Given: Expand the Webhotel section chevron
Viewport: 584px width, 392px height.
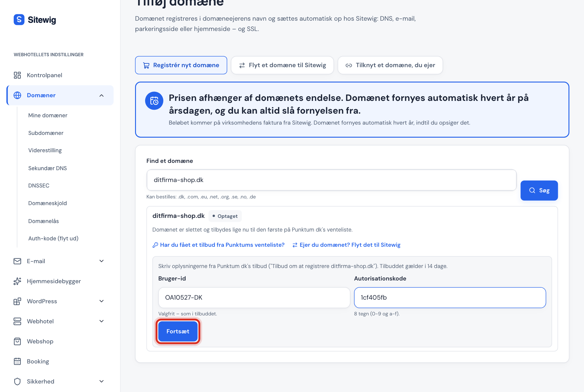Looking at the screenshot, I should point(102,322).
